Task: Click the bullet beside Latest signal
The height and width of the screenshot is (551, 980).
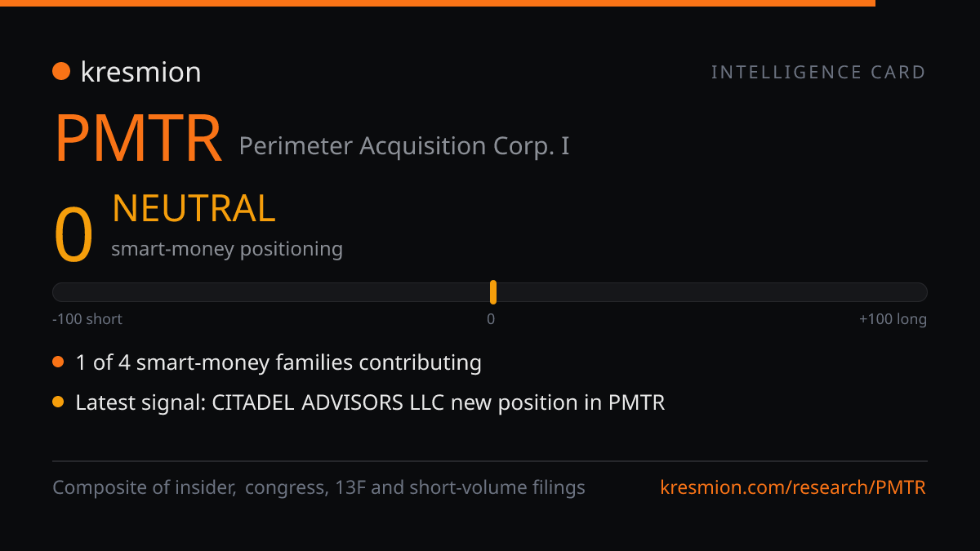Action: click(58, 402)
